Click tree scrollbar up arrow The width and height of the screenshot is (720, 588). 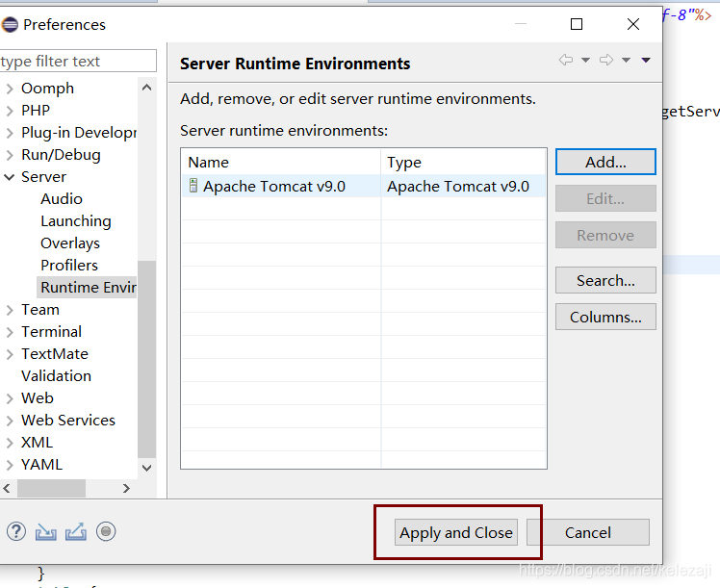[147, 88]
